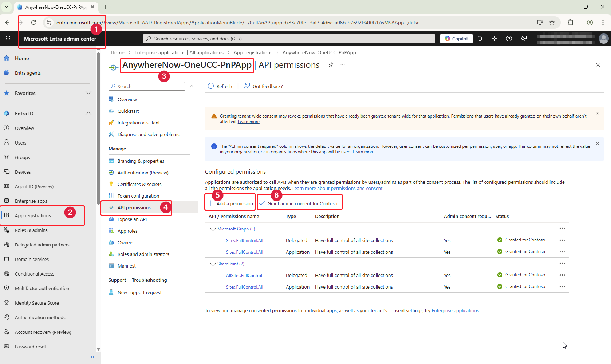Collapse the SharePoint permissions group
Screen dimensions: 611x364
tap(213, 264)
